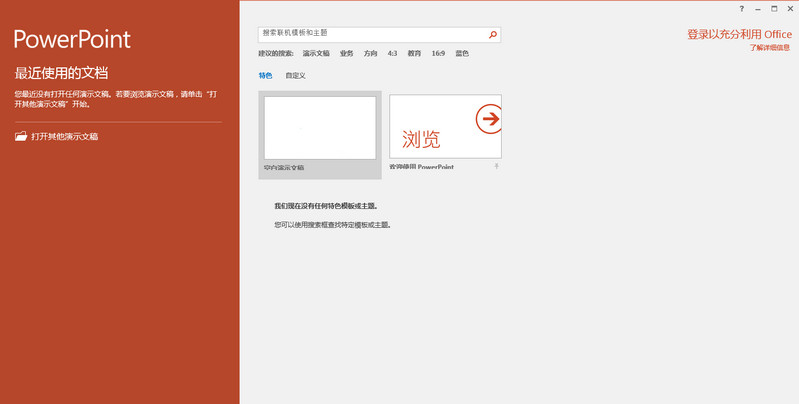799x404 pixels.
Task: Click the folder icon for opening presentations
Action: pos(21,136)
